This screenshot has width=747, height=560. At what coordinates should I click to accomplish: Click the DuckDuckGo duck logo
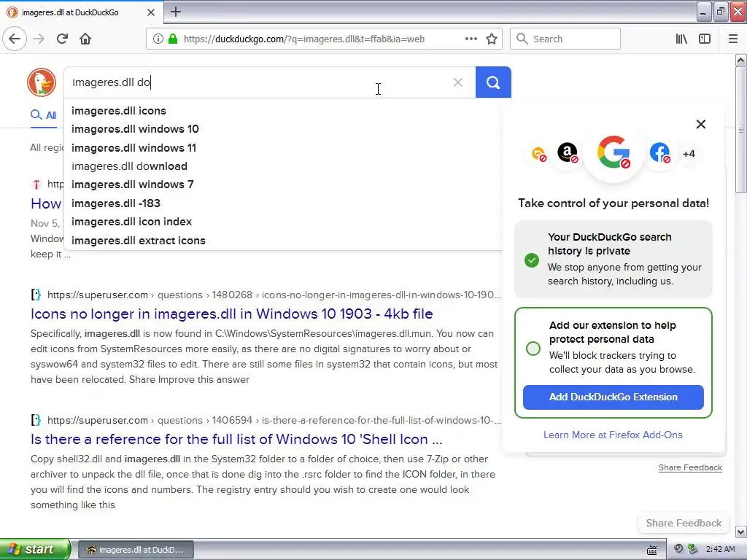[42, 82]
